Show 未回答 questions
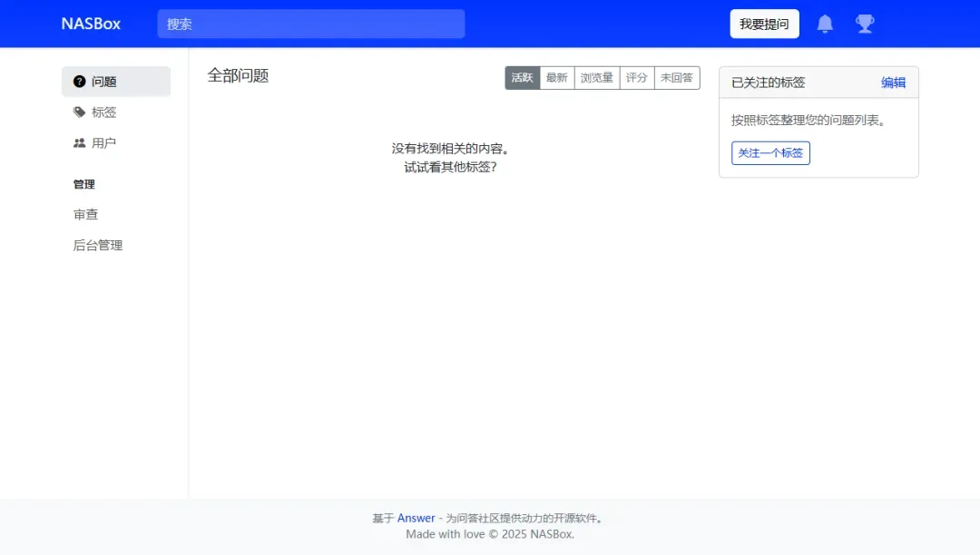The width and height of the screenshot is (980, 555). 677,78
